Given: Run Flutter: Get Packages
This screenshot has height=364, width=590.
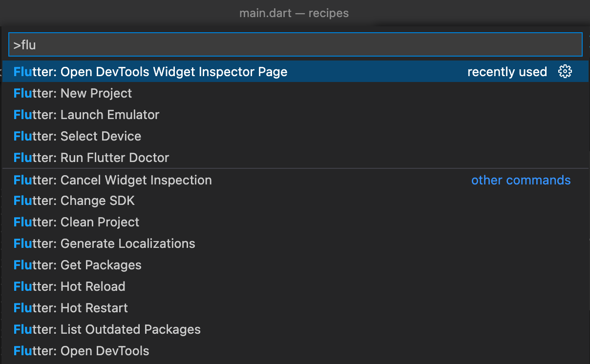Looking at the screenshot, I should coord(295,265).
